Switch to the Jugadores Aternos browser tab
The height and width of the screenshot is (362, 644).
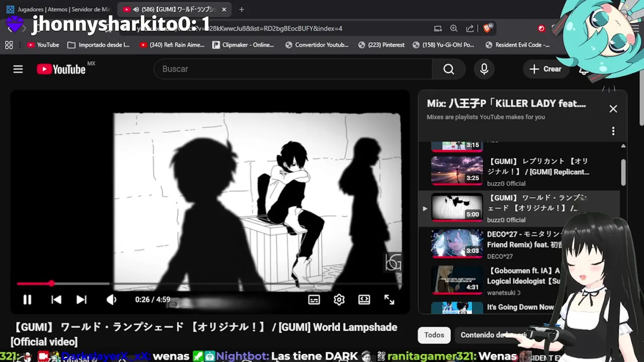pos(58,9)
